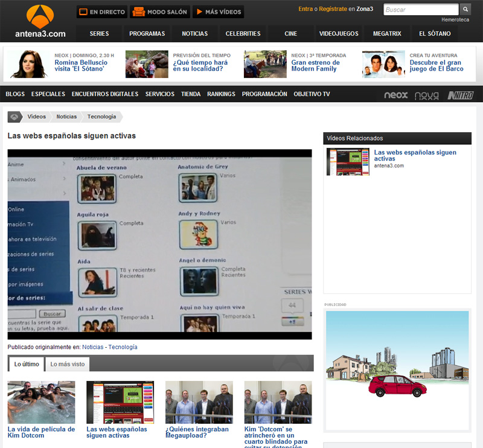This screenshot has height=448, width=483.
Task: Open Tecnología link under the video
Action: tap(123, 347)
